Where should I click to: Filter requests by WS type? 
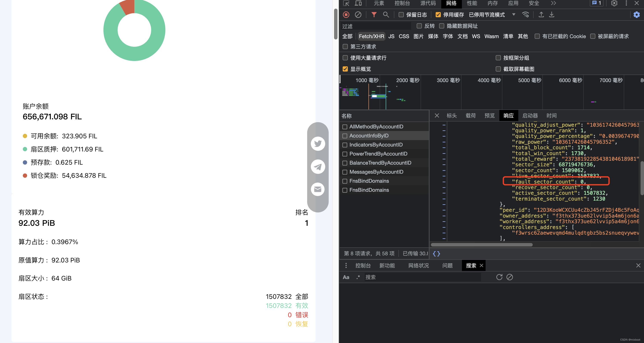coord(476,36)
